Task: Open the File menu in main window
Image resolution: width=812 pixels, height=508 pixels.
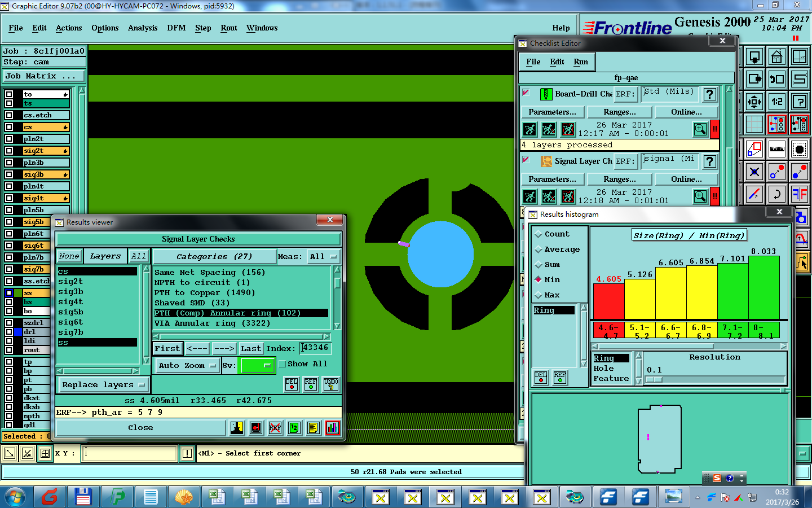Action: click(x=16, y=28)
